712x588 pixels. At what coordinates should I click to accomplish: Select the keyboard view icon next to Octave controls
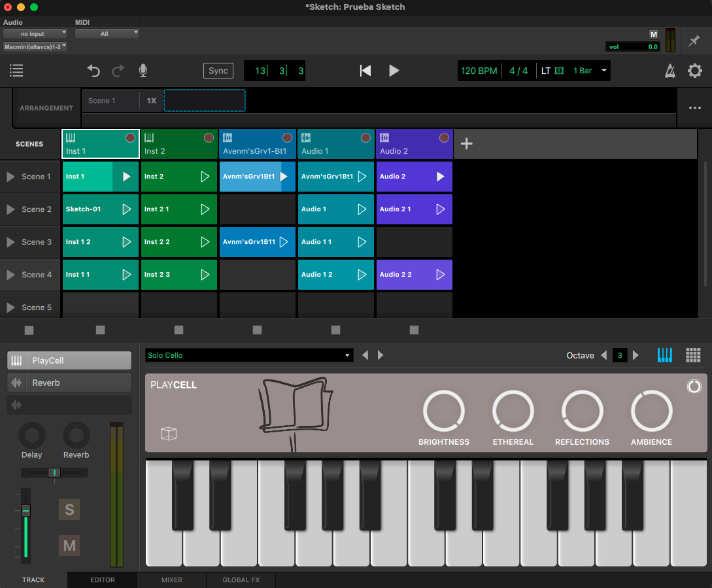point(665,355)
